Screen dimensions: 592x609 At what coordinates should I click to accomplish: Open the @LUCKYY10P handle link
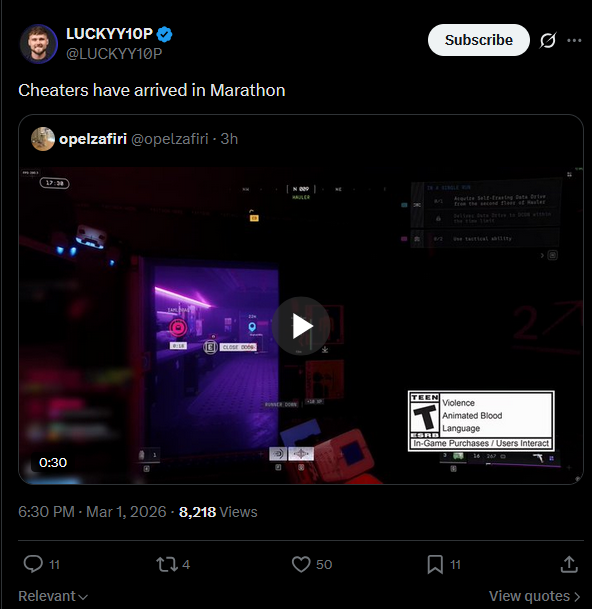tap(114, 54)
